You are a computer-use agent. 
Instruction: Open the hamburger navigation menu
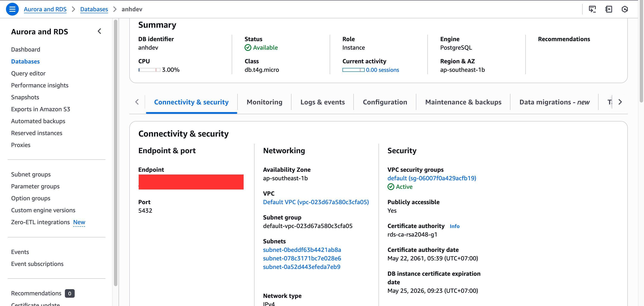click(x=12, y=9)
